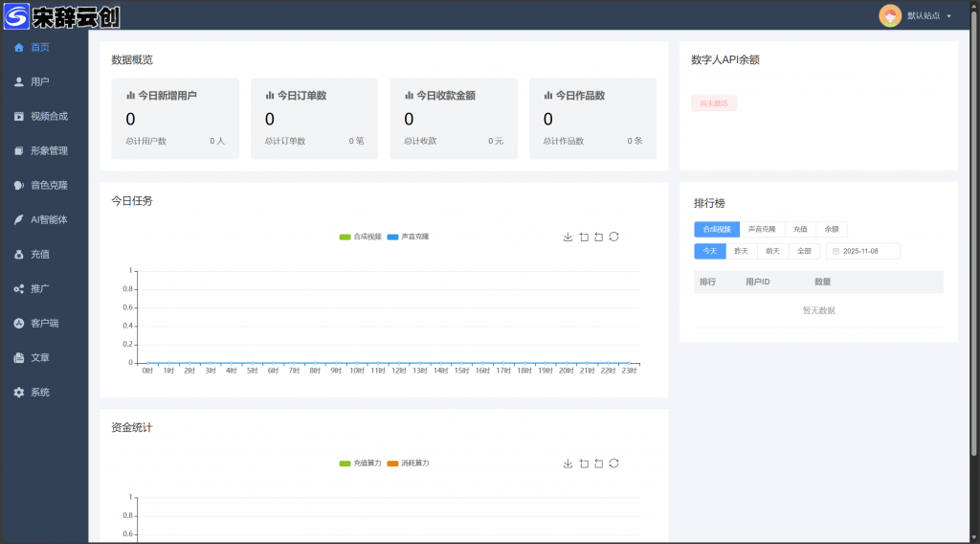Click the 音色克隆 sidebar icon
The image size is (980, 544).
coord(19,185)
